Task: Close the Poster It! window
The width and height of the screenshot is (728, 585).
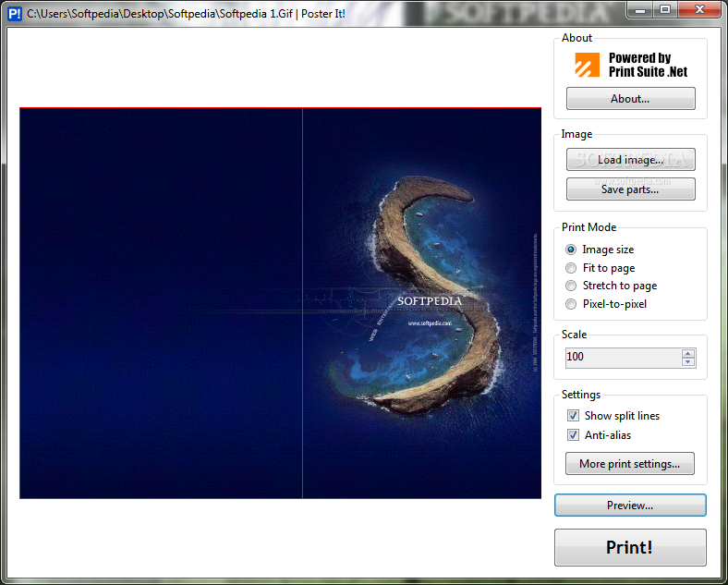Action: pos(699,10)
